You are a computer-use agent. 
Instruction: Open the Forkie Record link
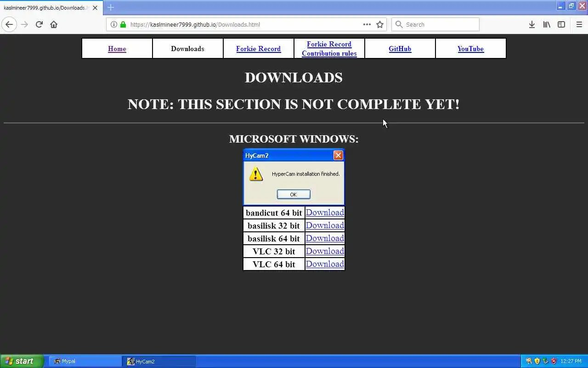[258, 49]
